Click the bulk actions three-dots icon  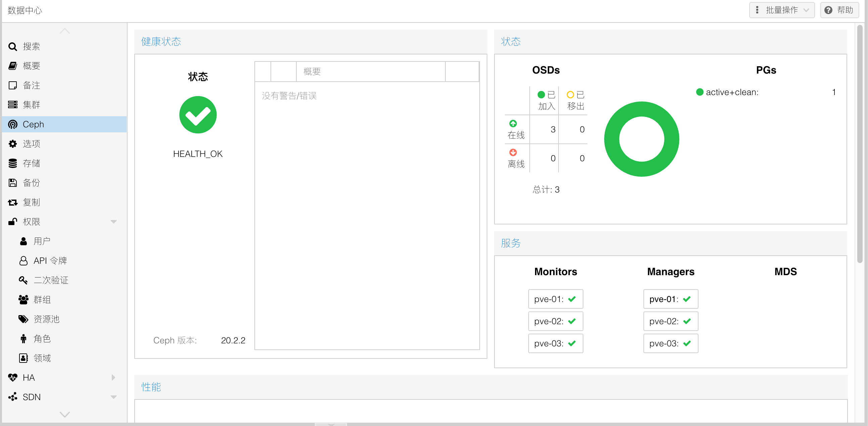(x=757, y=10)
